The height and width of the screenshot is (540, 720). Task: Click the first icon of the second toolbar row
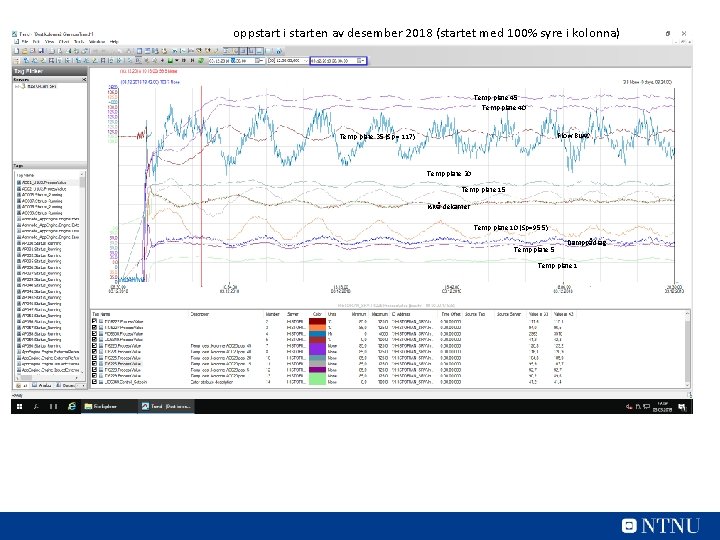(x=17, y=61)
